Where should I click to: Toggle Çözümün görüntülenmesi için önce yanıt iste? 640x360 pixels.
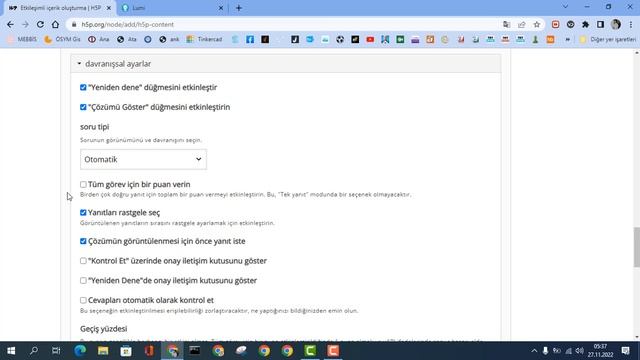pos(83,241)
